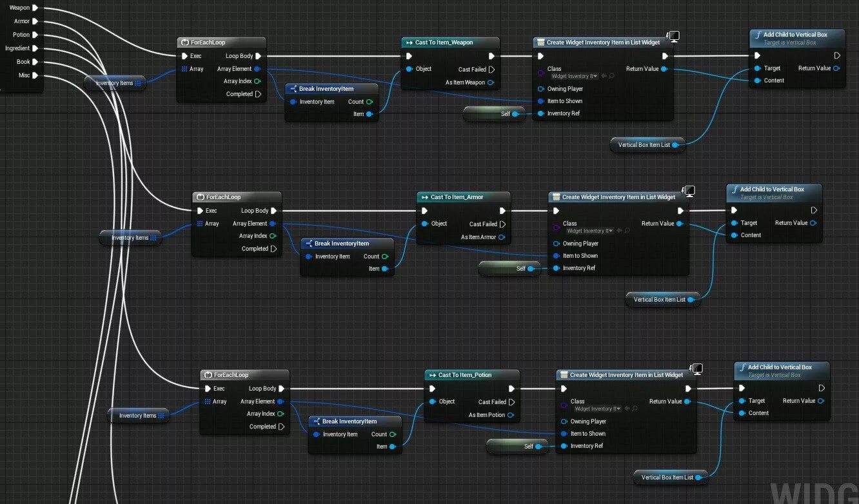Click use-selected-asset arrow in Create Widget node after Cast To Item_Armor
The height and width of the screenshot is (504, 859).
coord(619,231)
